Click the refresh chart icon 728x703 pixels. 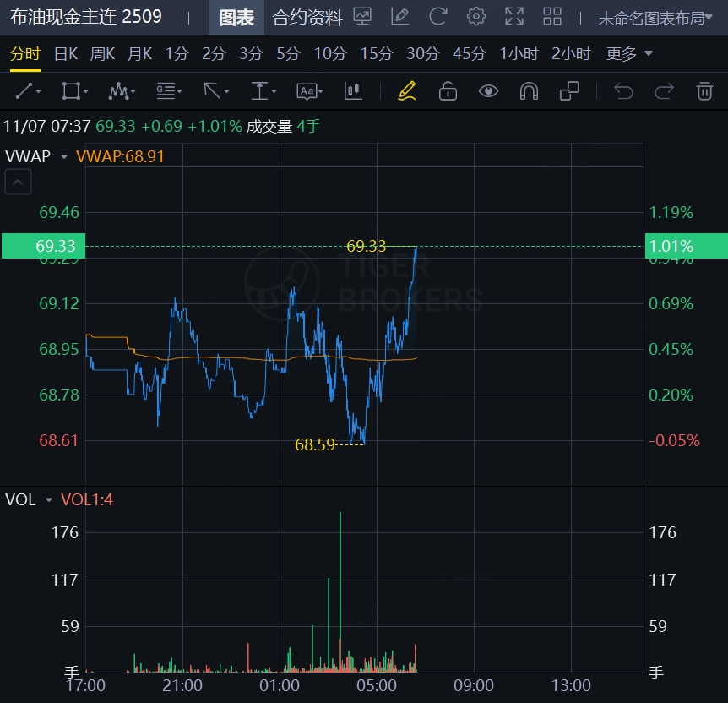coord(437,16)
